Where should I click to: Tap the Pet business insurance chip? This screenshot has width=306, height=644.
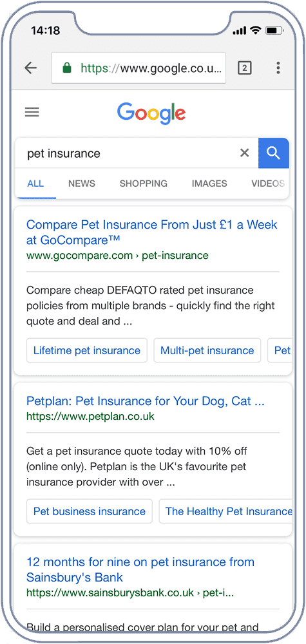tap(89, 511)
